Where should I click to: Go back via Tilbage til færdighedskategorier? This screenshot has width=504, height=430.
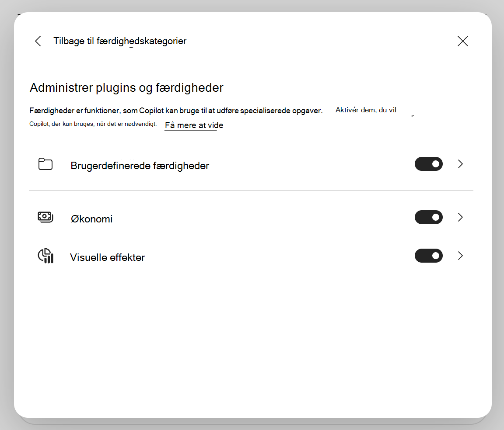pyautogui.click(x=119, y=41)
